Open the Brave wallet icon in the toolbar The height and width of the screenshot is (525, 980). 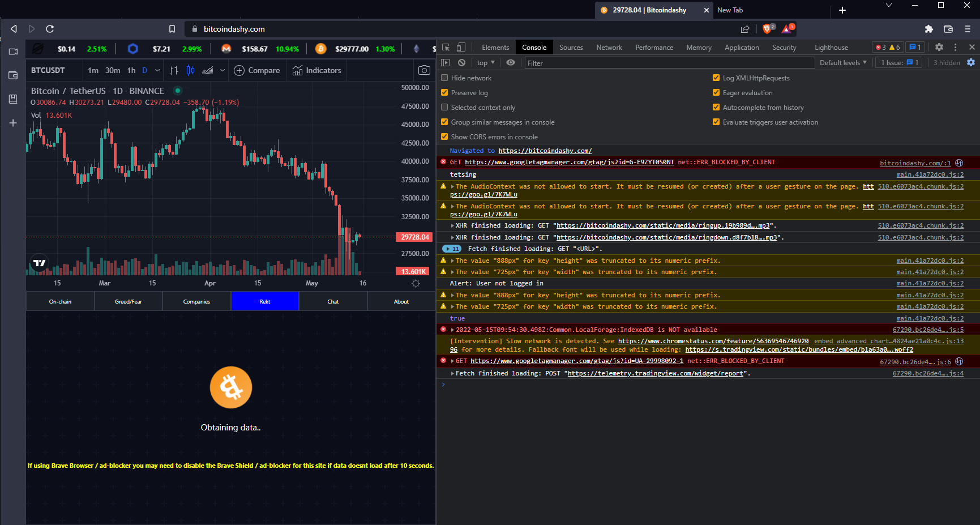click(x=948, y=29)
